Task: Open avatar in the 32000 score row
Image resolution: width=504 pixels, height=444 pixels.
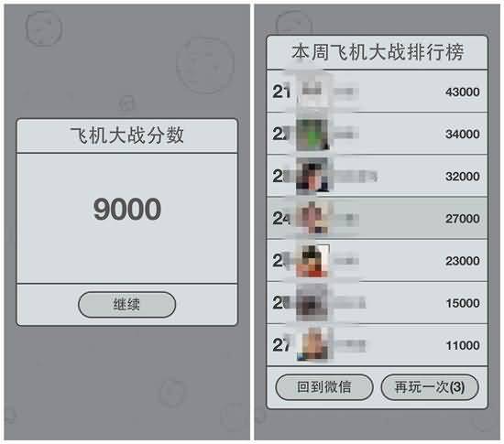Action: (x=312, y=177)
